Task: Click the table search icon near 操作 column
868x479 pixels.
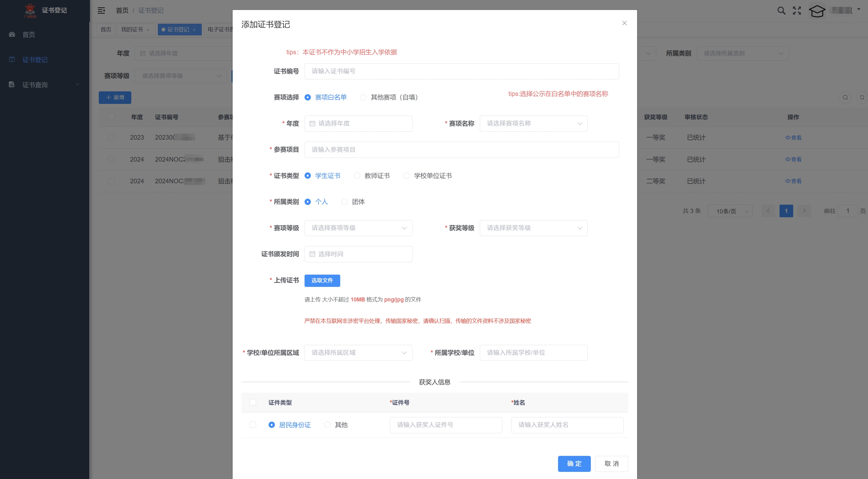Action: [x=845, y=97]
